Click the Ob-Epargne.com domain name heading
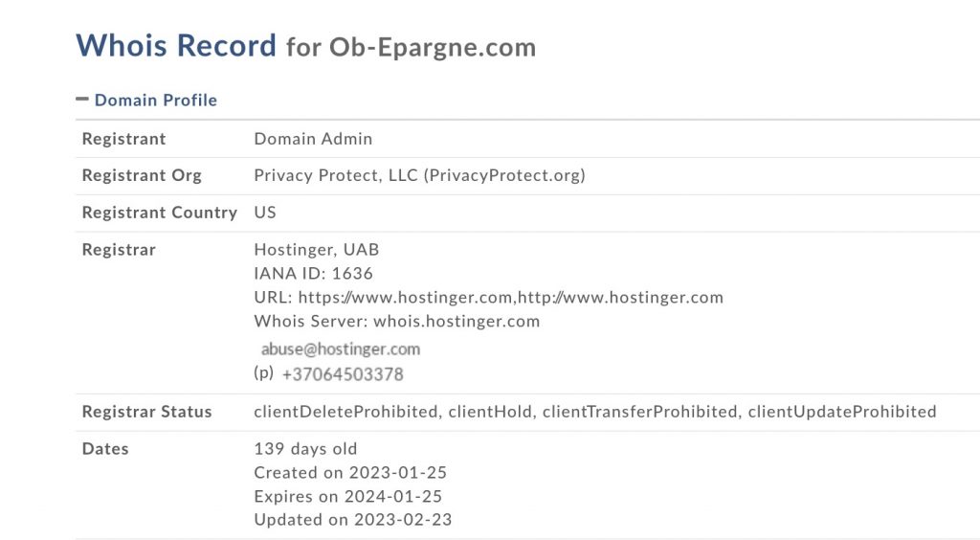 coord(433,48)
